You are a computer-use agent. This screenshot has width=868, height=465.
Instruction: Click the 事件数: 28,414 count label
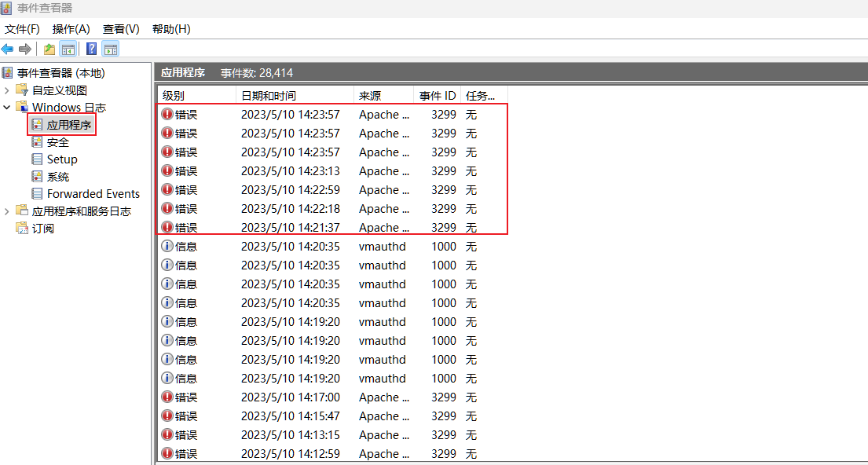click(257, 72)
